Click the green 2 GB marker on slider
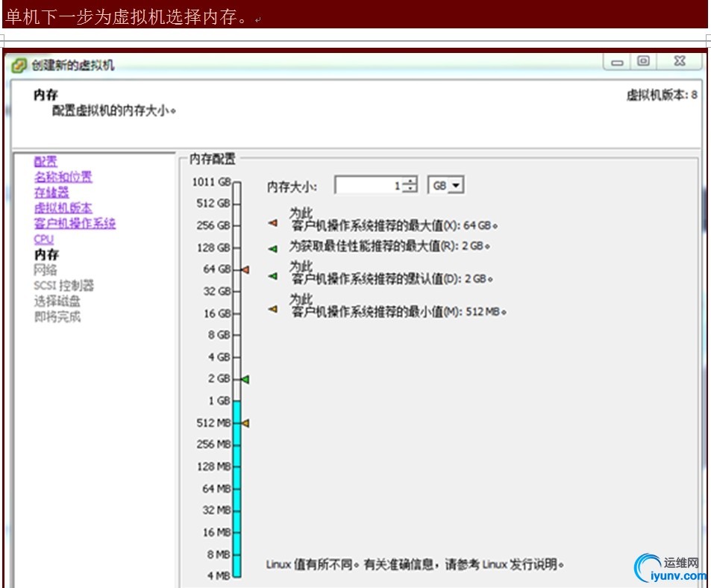The width and height of the screenshot is (711, 588). (245, 379)
